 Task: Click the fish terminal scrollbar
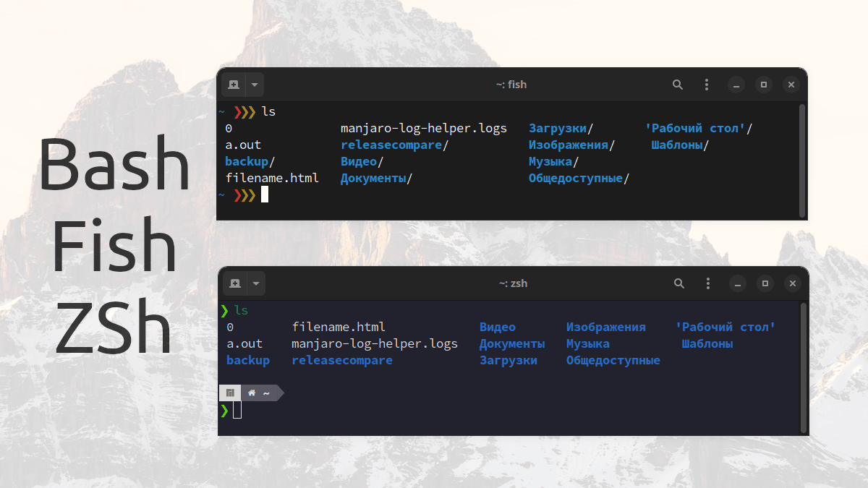tap(801, 160)
